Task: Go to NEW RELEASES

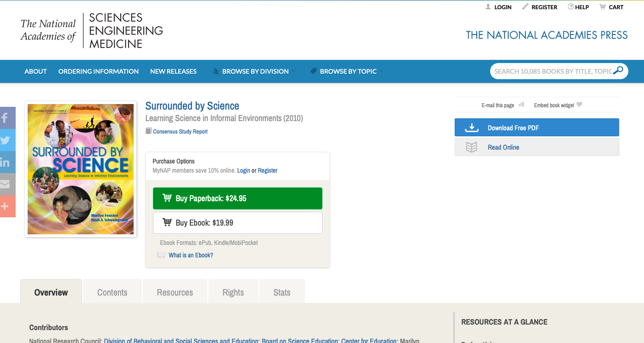Action: (x=173, y=71)
